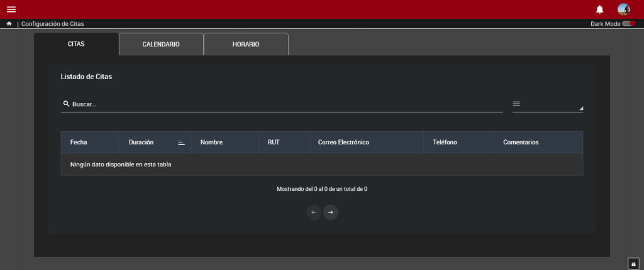Open the notifications bell
The width and height of the screenshot is (644, 270).
[x=599, y=9]
